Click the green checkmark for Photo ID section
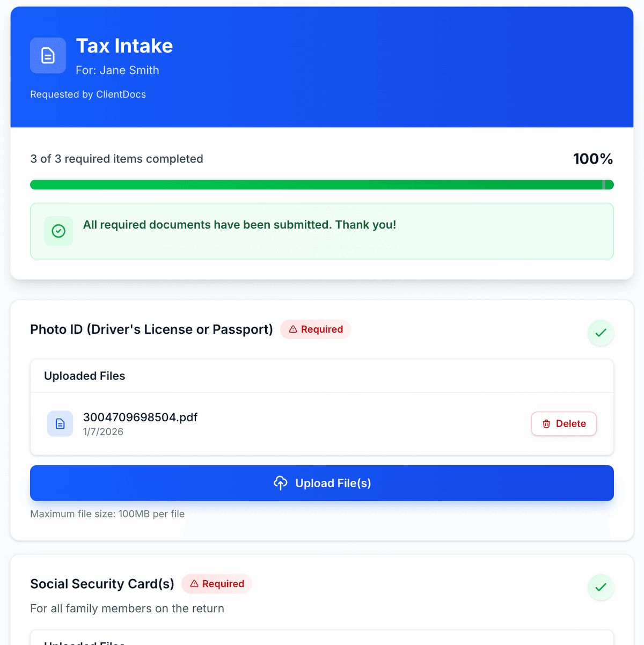Image resolution: width=644 pixels, height=645 pixels. click(x=601, y=333)
